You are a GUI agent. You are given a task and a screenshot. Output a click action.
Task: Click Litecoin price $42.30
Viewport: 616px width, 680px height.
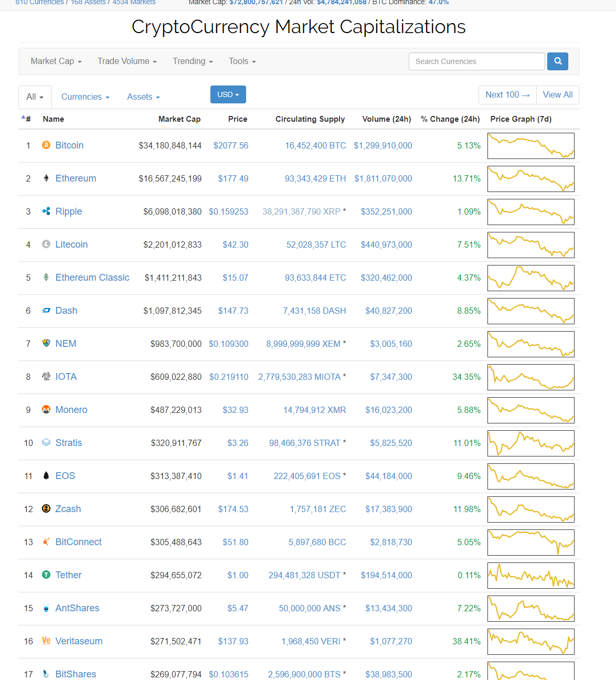pyautogui.click(x=236, y=245)
